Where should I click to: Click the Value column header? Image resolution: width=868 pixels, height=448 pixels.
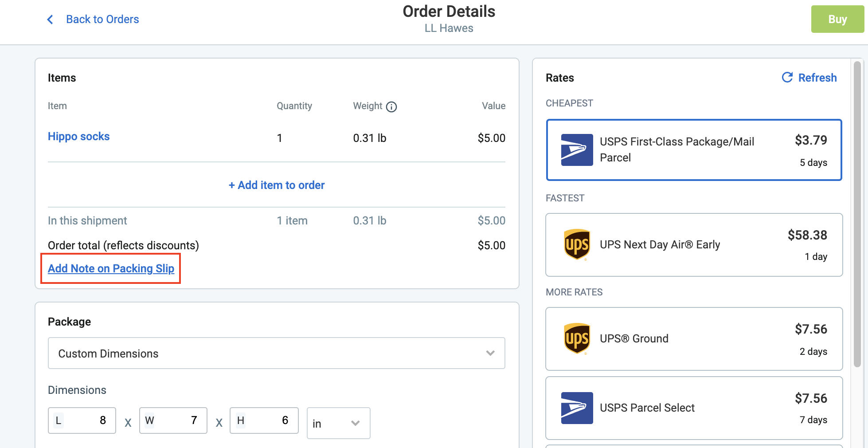493,106
